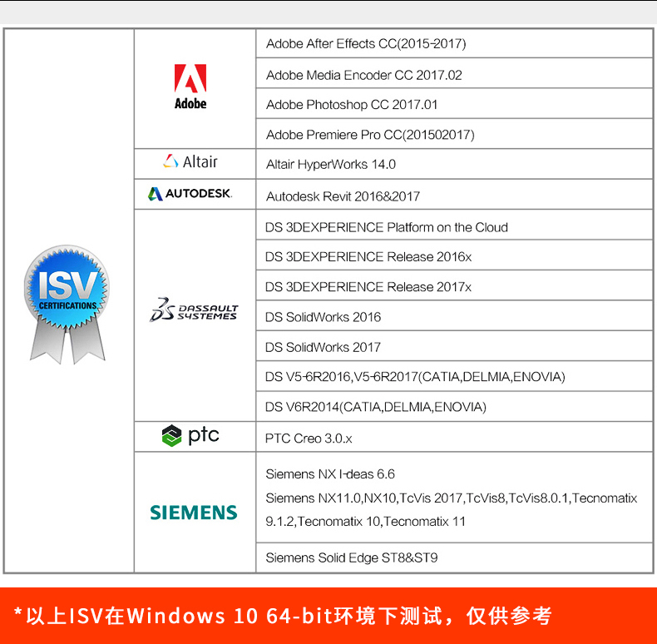Click the Adobe logo
The width and height of the screenshot is (657, 644).
click(x=190, y=87)
